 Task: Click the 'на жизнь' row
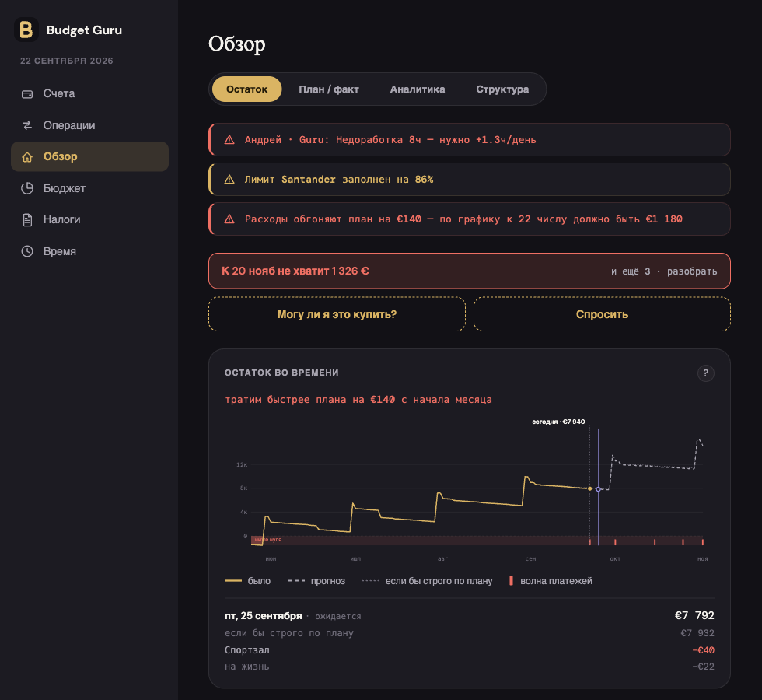(x=470, y=667)
